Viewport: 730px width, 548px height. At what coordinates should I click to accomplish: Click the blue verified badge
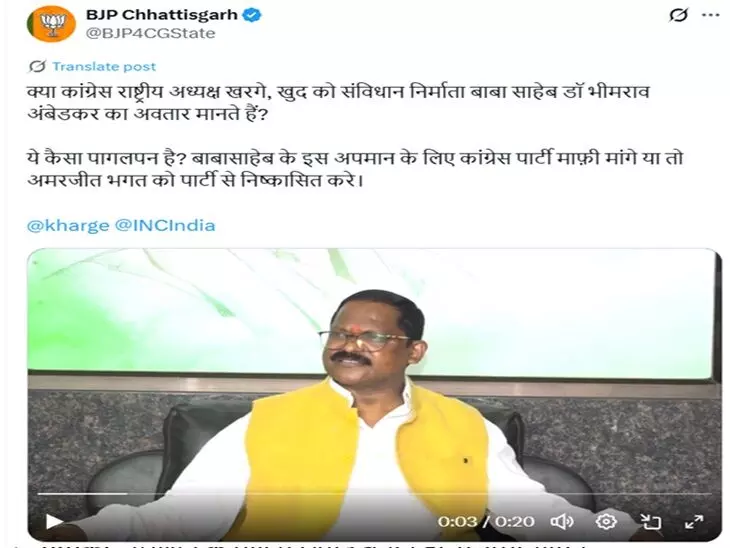(253, 15)
